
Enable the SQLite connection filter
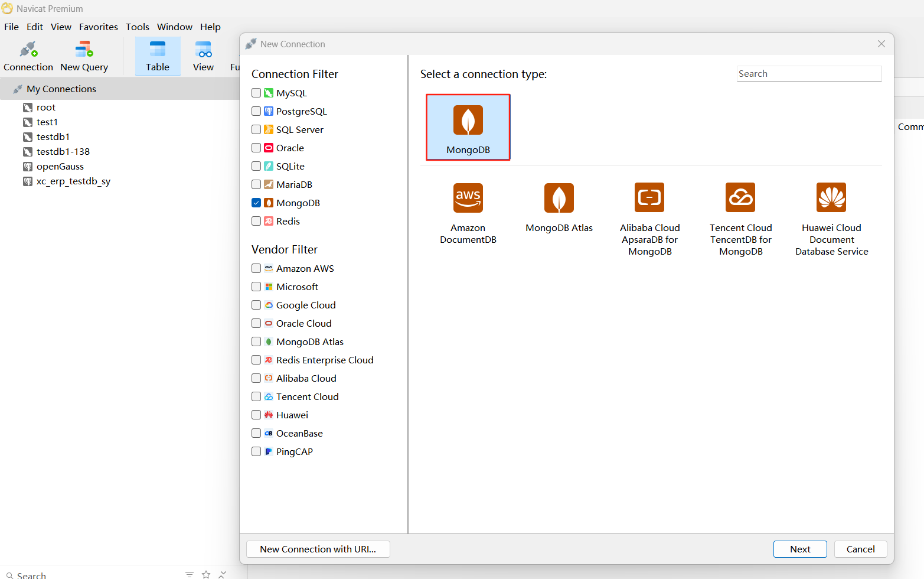tap(256, 166)
